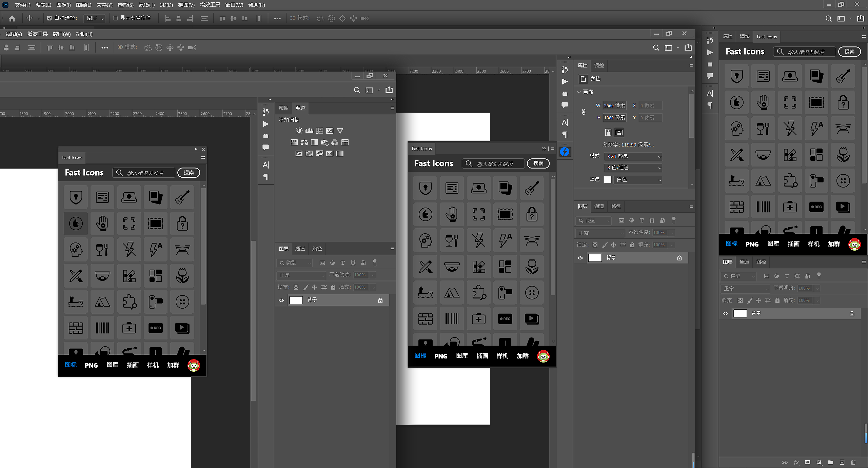Click the search magnifier in the outermost window's options bar
The height and width of the screenshot is (468, 868).
click(x=828, y=18)
